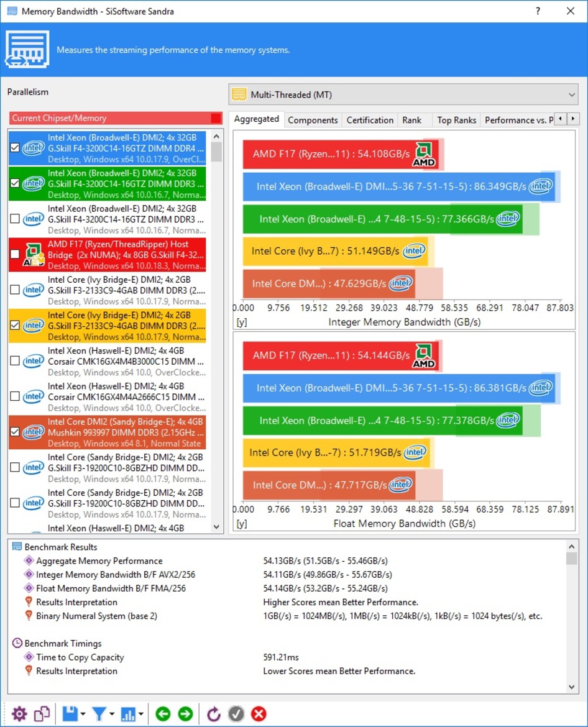The image size is (588, 727).
Task: Confirm with the grey checkmark button
Action: coord(236,713)
